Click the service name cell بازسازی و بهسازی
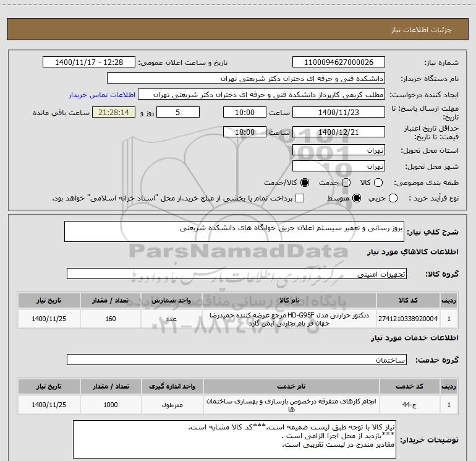 [x=291, y=405]
